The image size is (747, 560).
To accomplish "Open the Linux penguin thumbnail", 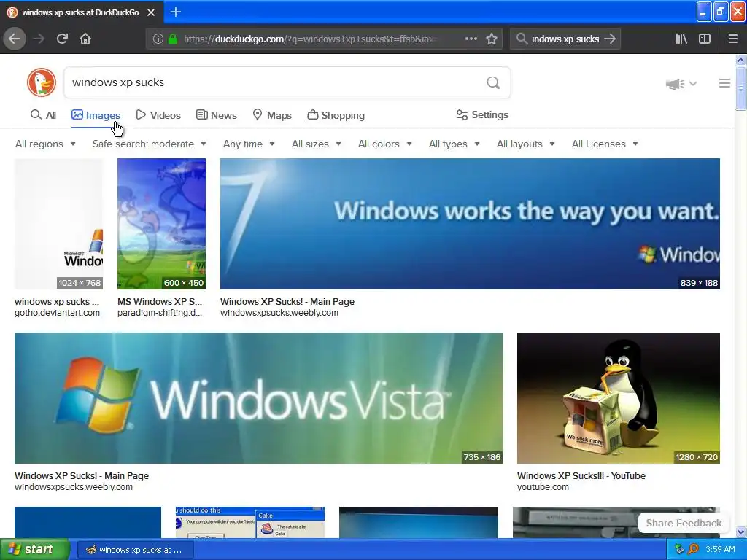I will 619,398.
